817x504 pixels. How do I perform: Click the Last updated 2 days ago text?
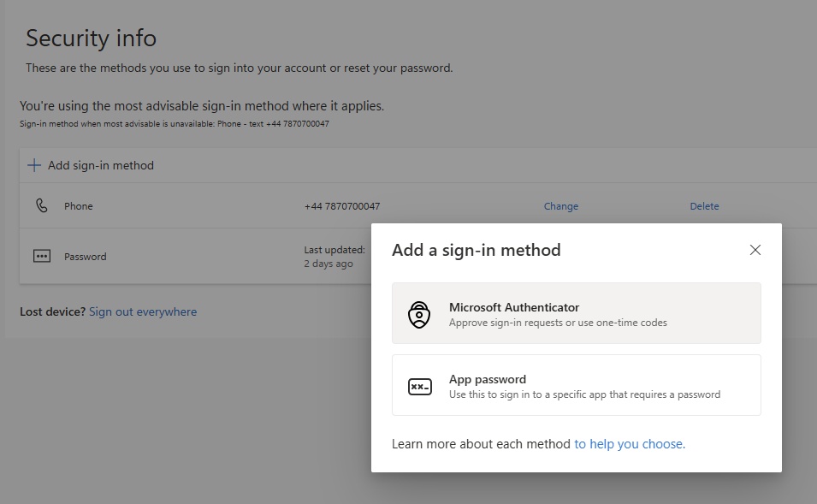point(334,257)
